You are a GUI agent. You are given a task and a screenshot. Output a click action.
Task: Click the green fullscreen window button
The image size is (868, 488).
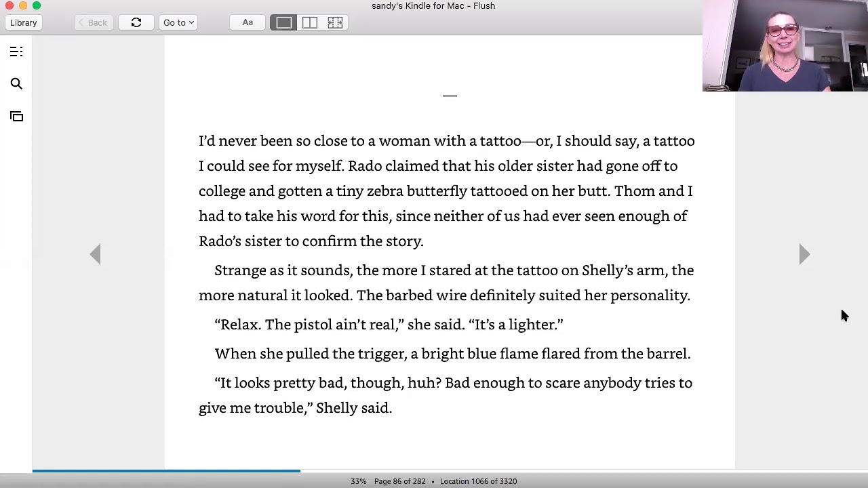tap(37, 5)
